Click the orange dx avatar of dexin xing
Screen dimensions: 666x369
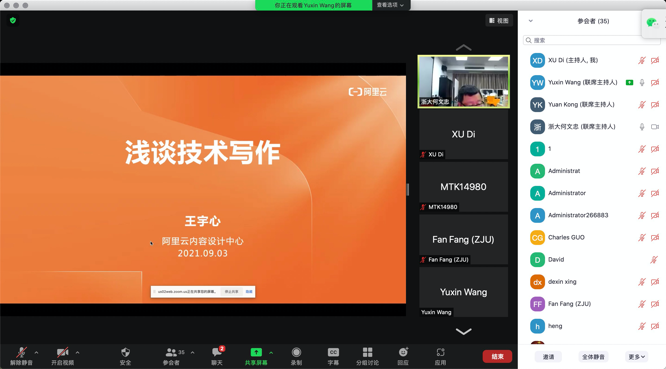537,282
